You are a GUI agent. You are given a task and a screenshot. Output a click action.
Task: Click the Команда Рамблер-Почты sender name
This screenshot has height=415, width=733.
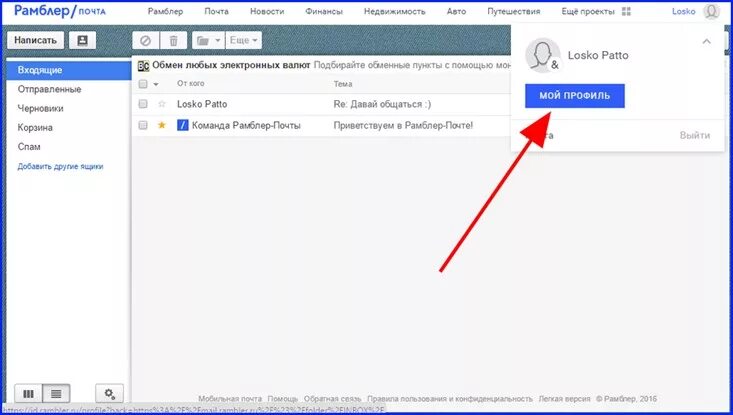(x=246, y=125)
